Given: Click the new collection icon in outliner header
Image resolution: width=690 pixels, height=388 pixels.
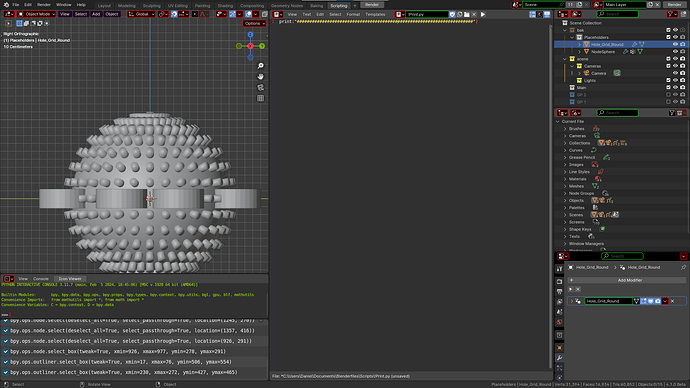Looking at the screenshot, I should point(683,14).
